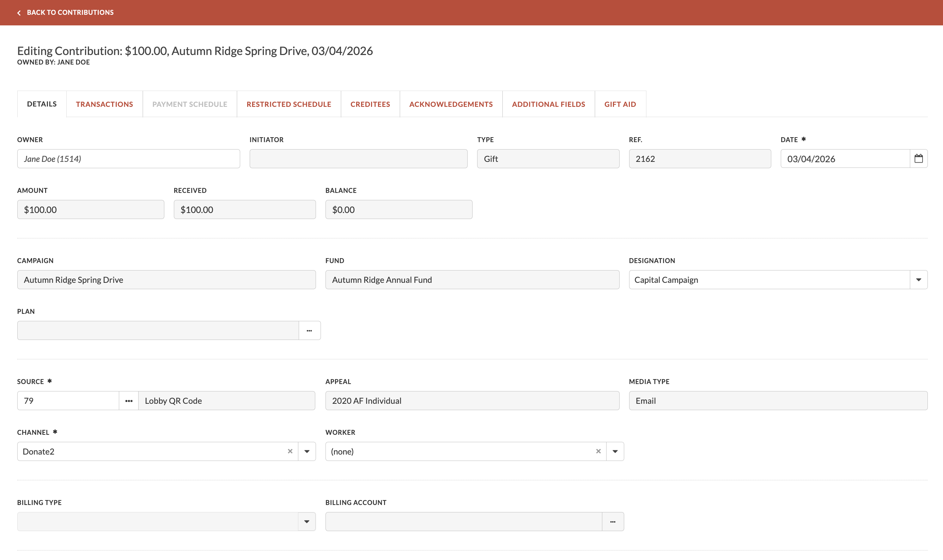
Task: Open the Billing Account lookup ellipsis
Action: tap(613, 522)
